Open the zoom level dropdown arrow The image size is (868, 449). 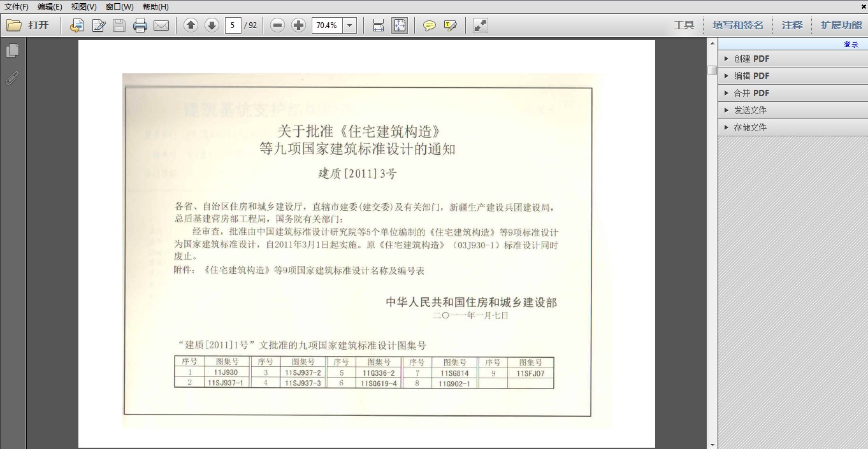tap(349, 25)
